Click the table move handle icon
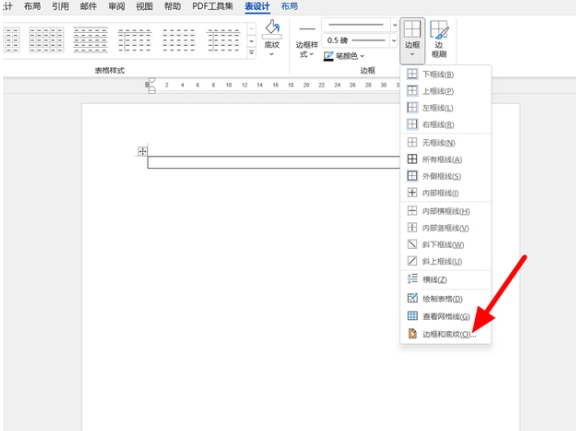 142,151
